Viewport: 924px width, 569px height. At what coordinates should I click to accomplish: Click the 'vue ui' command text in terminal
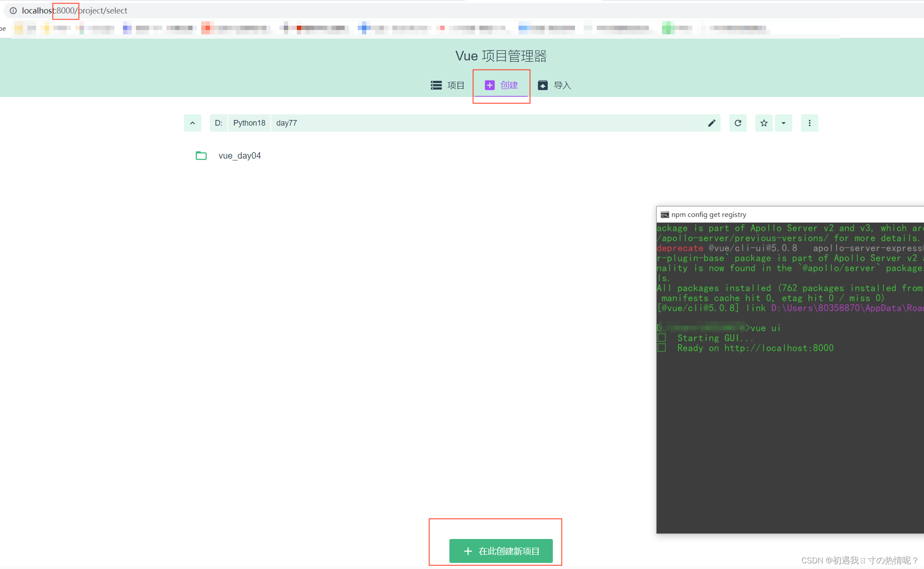point(766,328)
